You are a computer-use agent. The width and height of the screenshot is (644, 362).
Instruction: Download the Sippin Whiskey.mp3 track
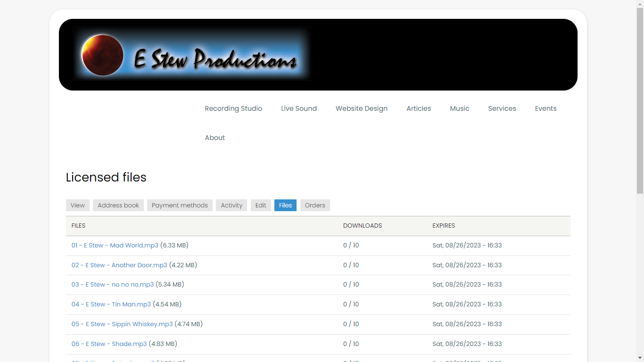pyautogui.click(x=122, y=324)
